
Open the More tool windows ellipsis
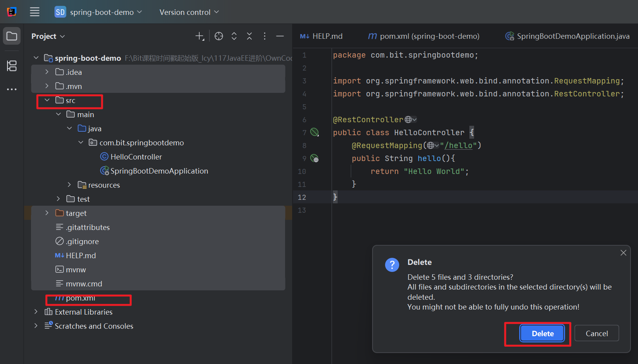pyautogui.click(x=12, y=89)
